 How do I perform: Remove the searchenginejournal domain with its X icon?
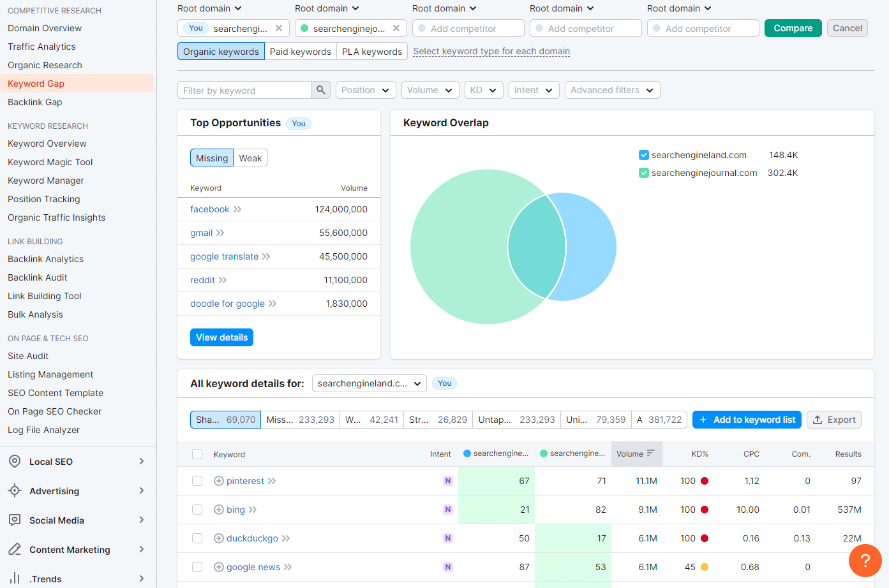pos(396,28)
